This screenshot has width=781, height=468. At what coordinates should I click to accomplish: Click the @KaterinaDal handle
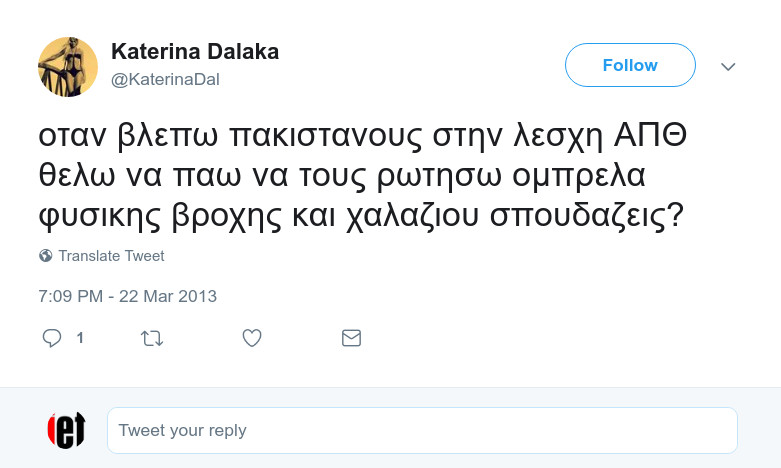point(164,80)
